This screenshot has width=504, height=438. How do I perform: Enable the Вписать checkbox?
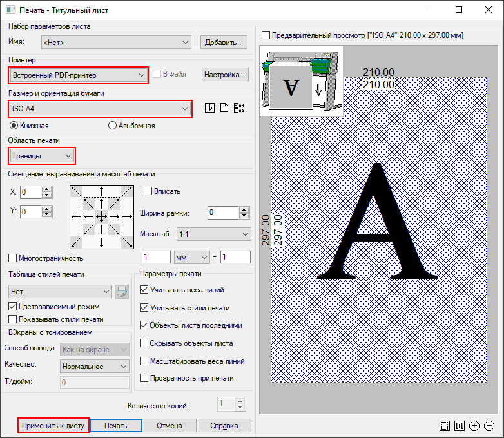click(x=148, y=191)
